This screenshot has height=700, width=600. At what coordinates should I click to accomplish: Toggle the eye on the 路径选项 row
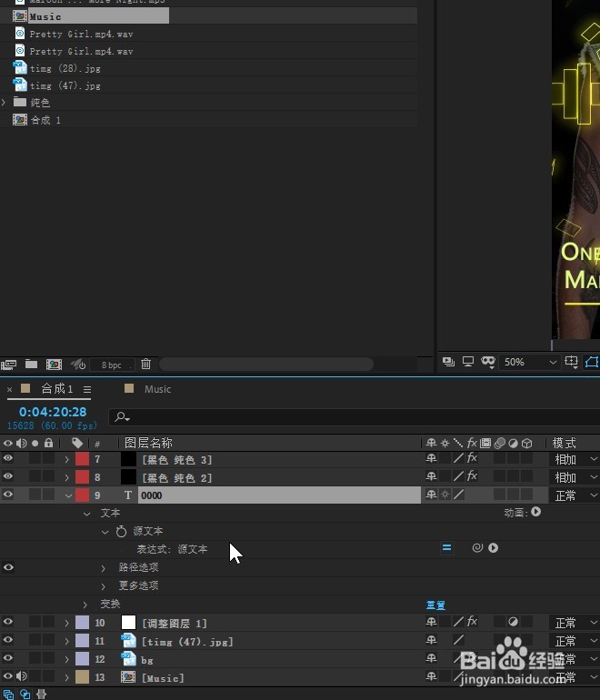pos(8,567)
